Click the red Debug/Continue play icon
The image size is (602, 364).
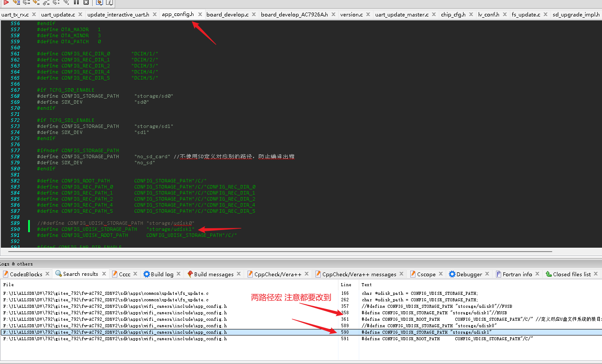(x=6, y=2)
